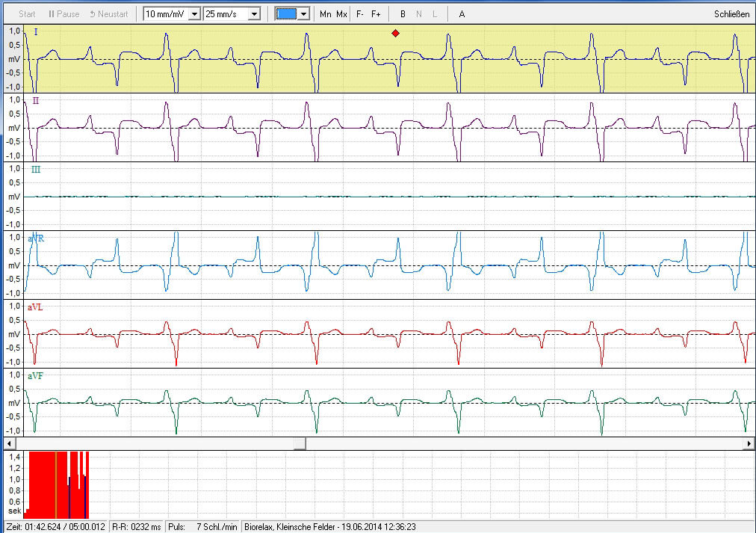Click the N toolbar button
756x533 pixels.
419,14
